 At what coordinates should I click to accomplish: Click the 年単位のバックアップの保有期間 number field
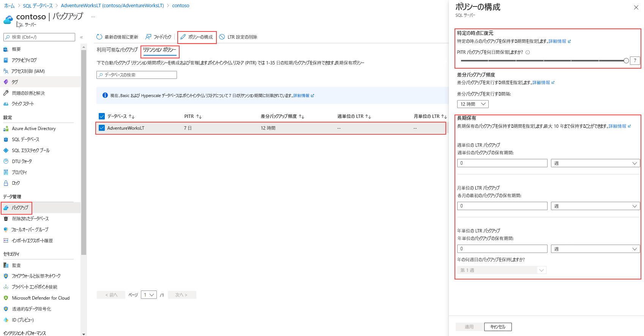[502, 249]
